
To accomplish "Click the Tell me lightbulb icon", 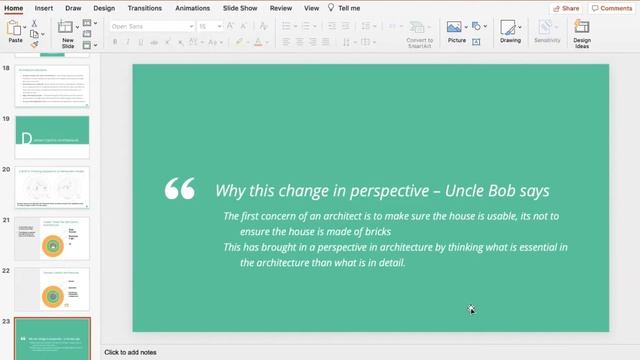I will tap(331, 8).
